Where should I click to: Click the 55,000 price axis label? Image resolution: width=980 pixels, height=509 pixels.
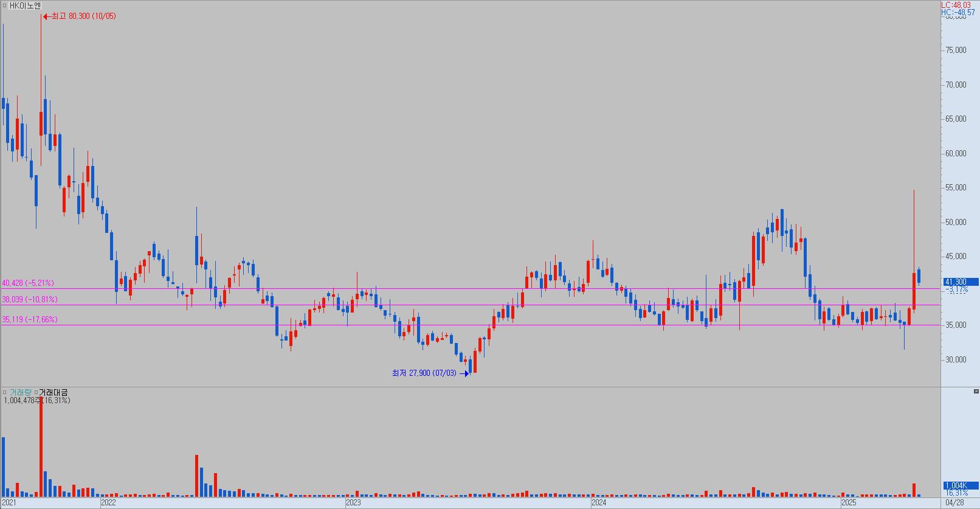pos(956,188)
